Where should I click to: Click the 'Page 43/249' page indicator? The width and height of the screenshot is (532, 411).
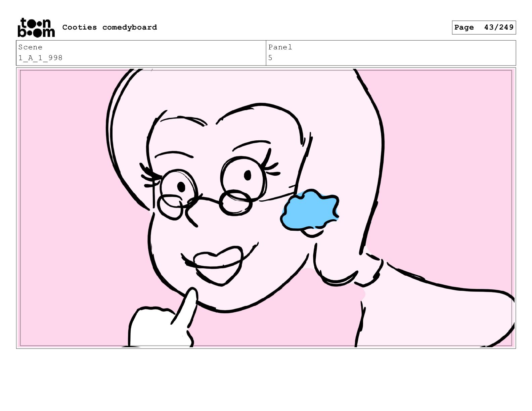(484, 28)
